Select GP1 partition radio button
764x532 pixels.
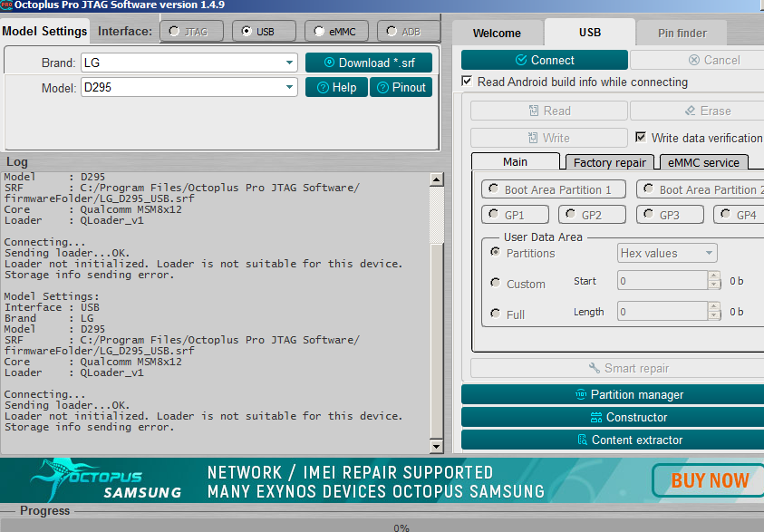494,214
